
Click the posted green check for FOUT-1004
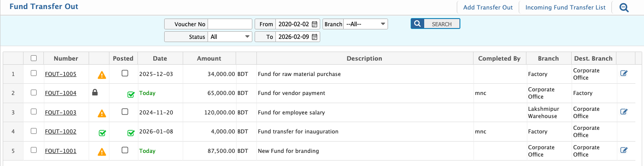click(x=131, y=95)
